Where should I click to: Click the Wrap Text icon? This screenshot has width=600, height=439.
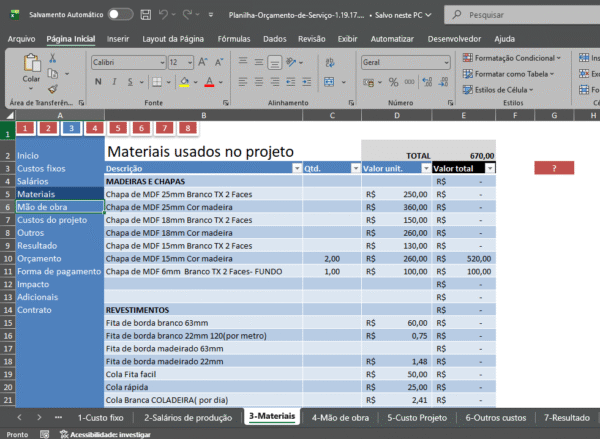[329, 62]
